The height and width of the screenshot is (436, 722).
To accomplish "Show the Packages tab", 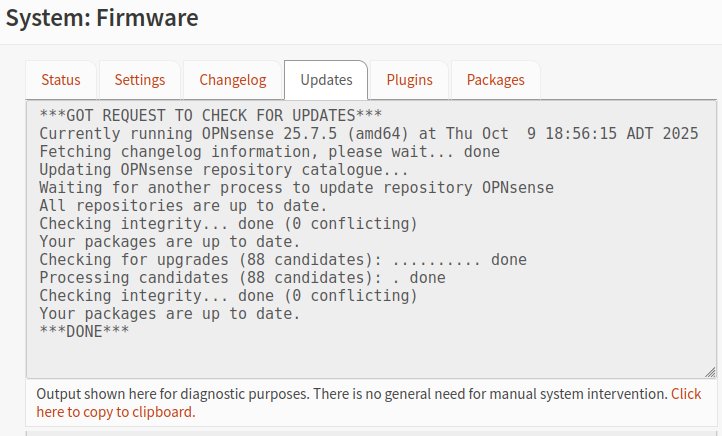I will (x=495, y=80).
